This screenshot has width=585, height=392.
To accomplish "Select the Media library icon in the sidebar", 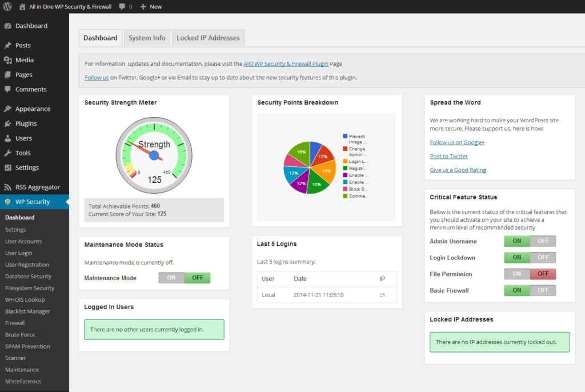I will [x=8, y=60].
